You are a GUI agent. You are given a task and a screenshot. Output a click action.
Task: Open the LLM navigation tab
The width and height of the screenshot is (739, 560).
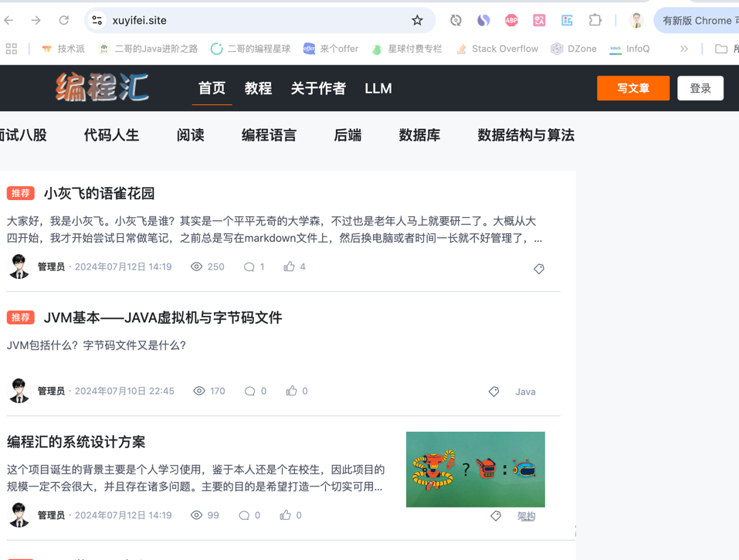(x=378, y=88)
